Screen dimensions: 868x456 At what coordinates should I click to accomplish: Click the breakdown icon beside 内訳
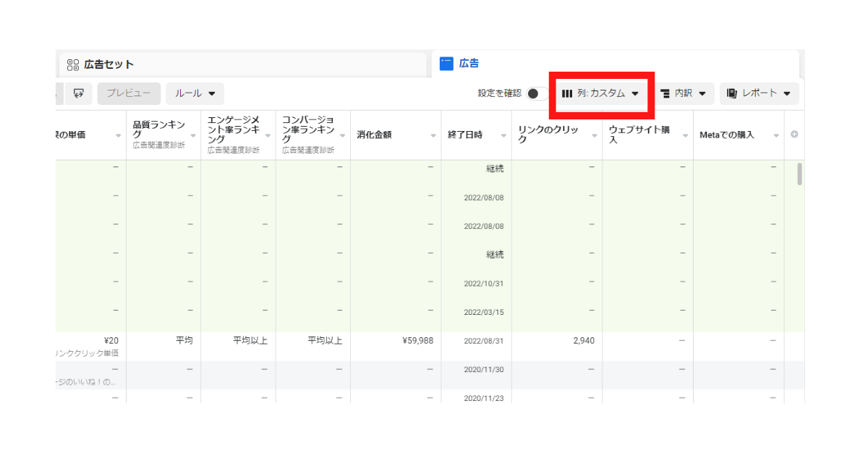(x=665, y=93)
